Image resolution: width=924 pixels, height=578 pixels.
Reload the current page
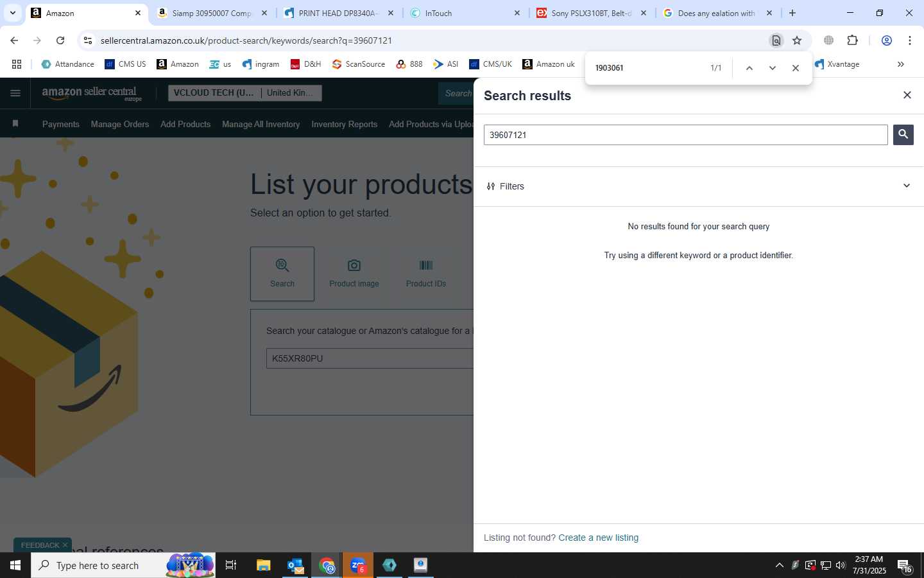[x=60, y=40]
